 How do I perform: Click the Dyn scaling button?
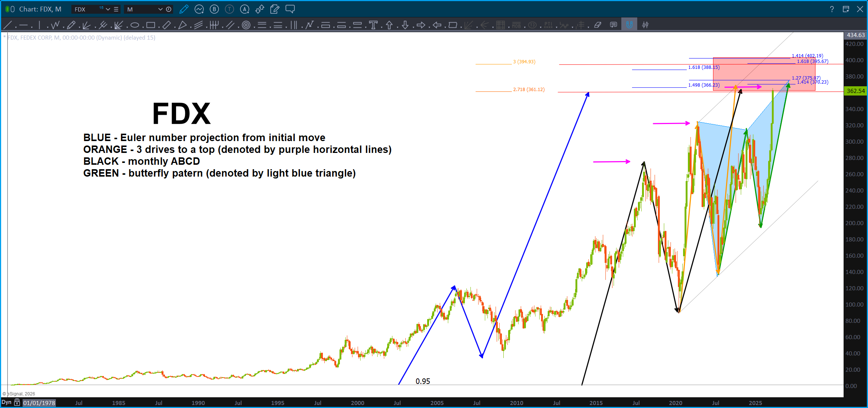tap(7, 402)
